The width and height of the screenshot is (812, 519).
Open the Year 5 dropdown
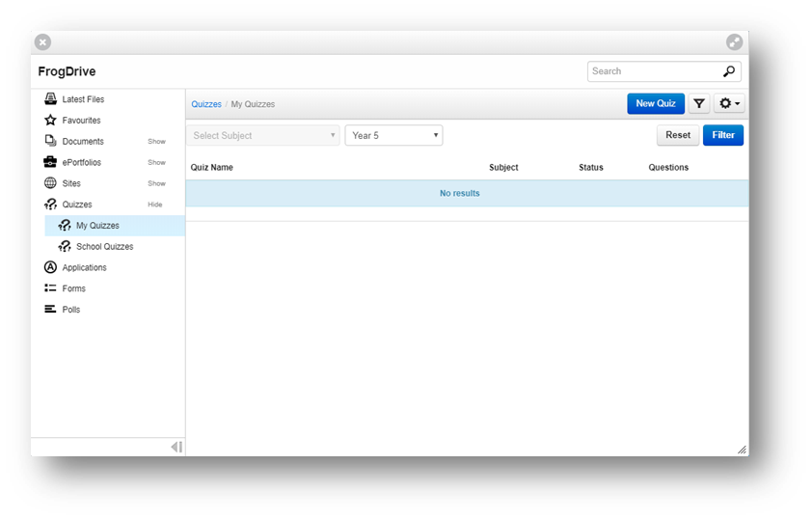393,135
